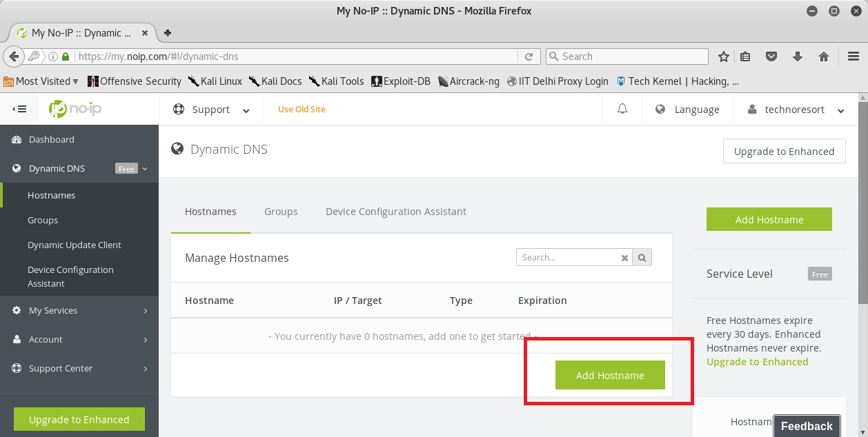Viewport: 868px width, 437px height.
Task: Open Exploit-DB bookmark
Action: [x=400, y=81]
